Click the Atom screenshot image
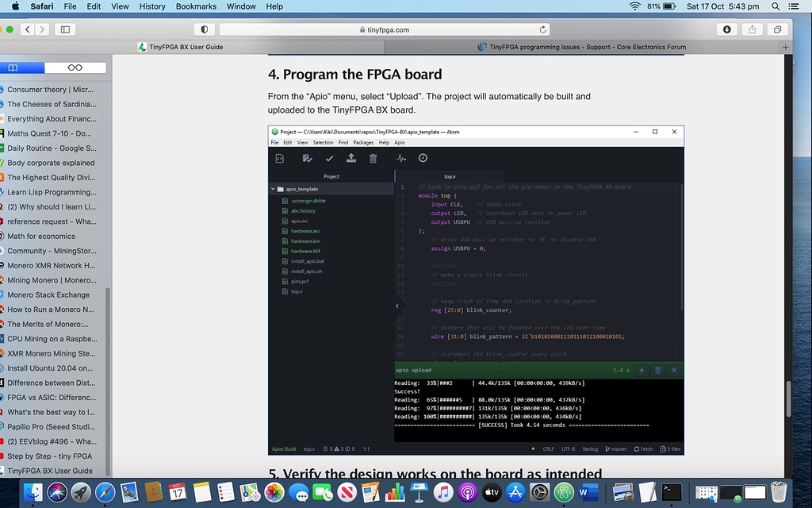 click(x=476, y=290)
